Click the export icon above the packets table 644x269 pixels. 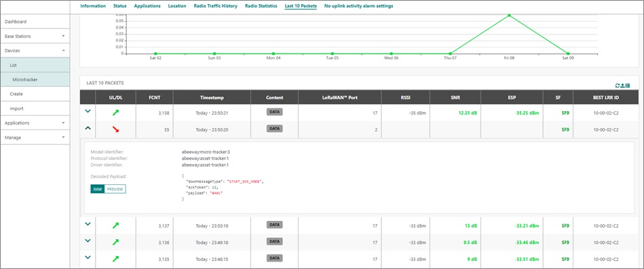pyautogui.click(x=623, y=85)
